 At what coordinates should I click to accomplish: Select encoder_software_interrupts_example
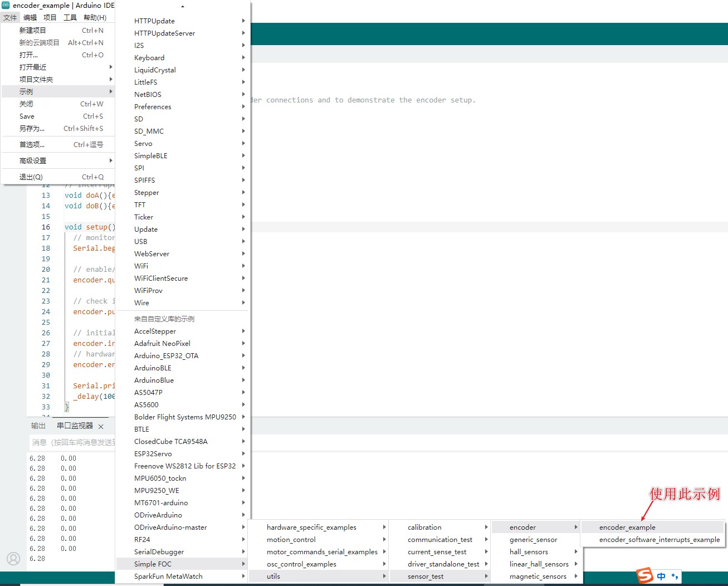(657, 539)
